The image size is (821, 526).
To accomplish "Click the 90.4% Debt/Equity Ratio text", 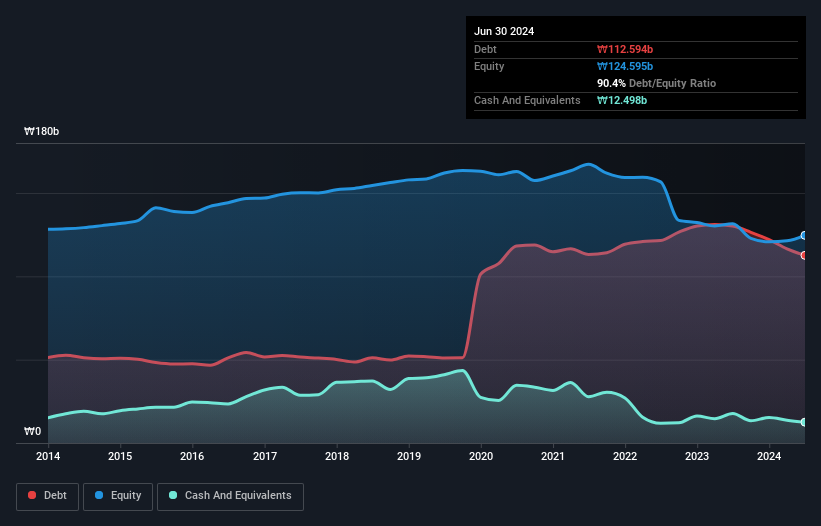I will pyautogui.click(x=656, y=83).
